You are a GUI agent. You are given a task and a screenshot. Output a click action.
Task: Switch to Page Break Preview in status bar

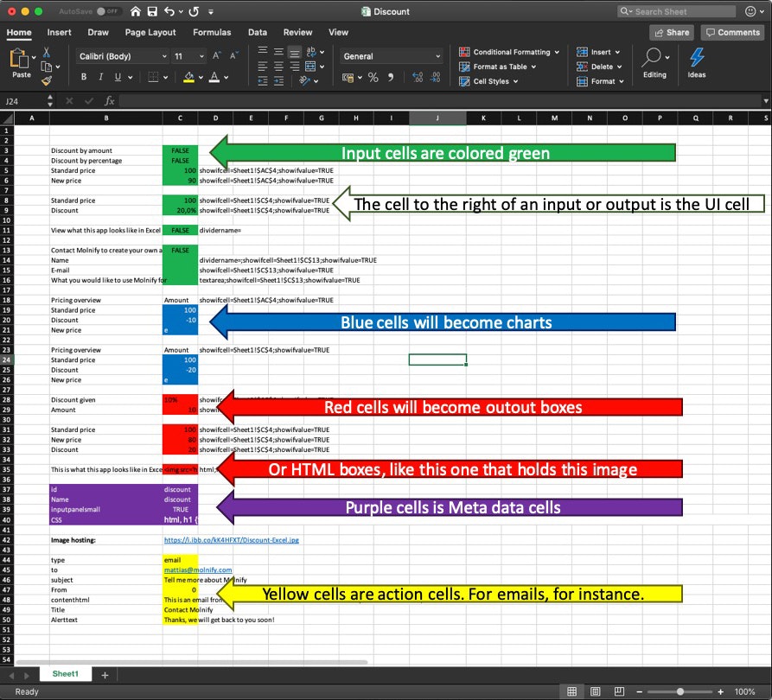pos(619,691)
